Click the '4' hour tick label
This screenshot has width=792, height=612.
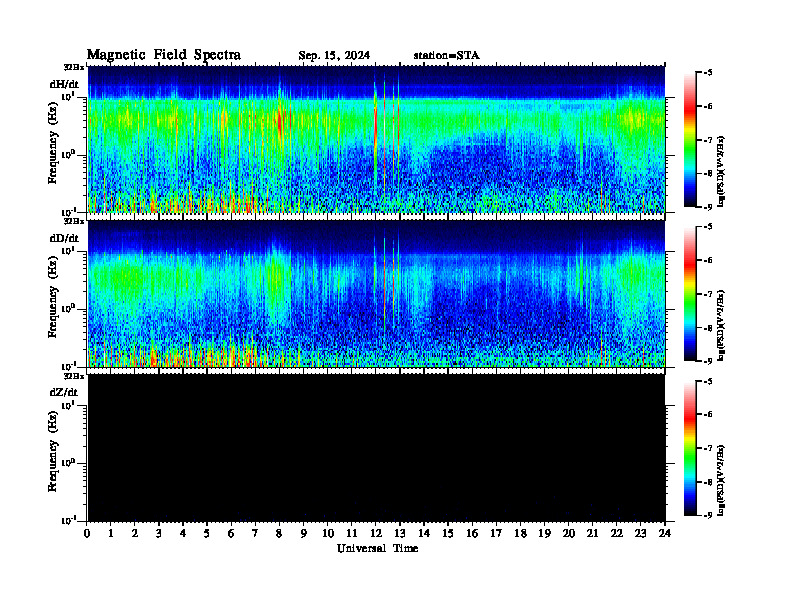pos(183,534)
